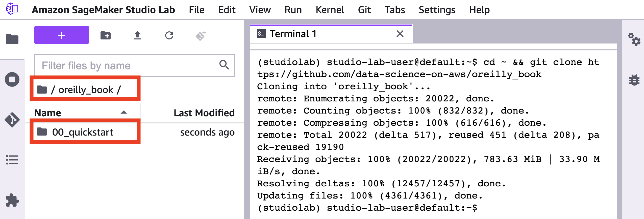Click 'remote: Counting objects: 100% (832/832), done.' line

click(x=393, y=111)
